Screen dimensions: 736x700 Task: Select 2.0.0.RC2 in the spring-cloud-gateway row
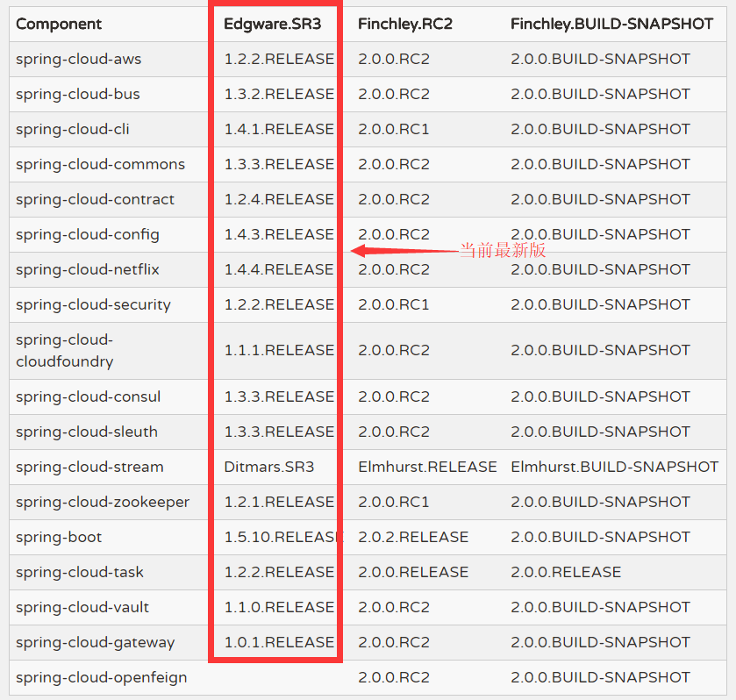click(394, 642)
